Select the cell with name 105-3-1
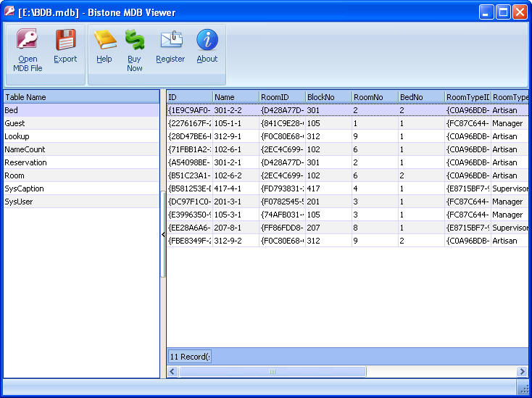The height and width of the screenshot is (398, 532). [x=236, y=215]
